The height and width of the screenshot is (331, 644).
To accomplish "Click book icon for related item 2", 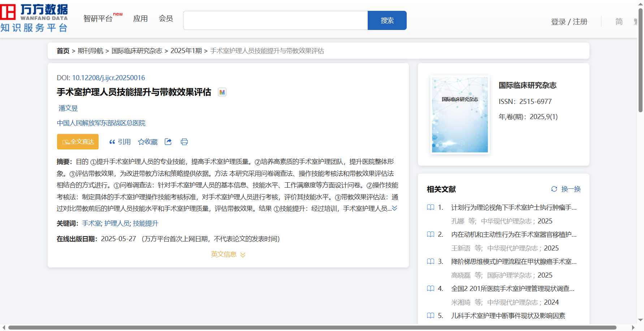I will (x=431, y=235).
